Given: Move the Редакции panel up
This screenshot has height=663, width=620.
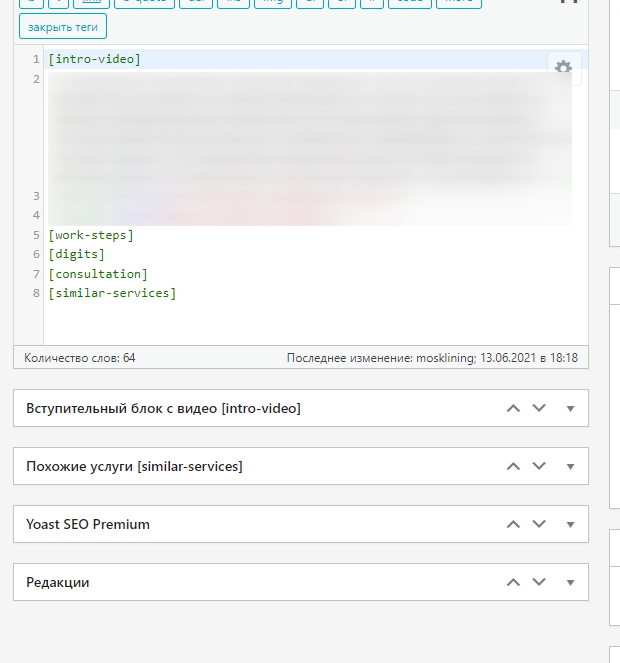Looking at the screenshot, I should (x=513, y=582).
